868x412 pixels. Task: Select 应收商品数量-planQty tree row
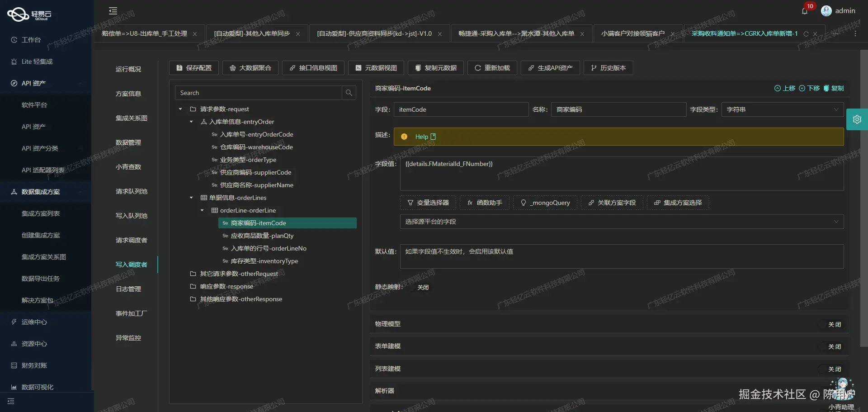coord(262,236)
